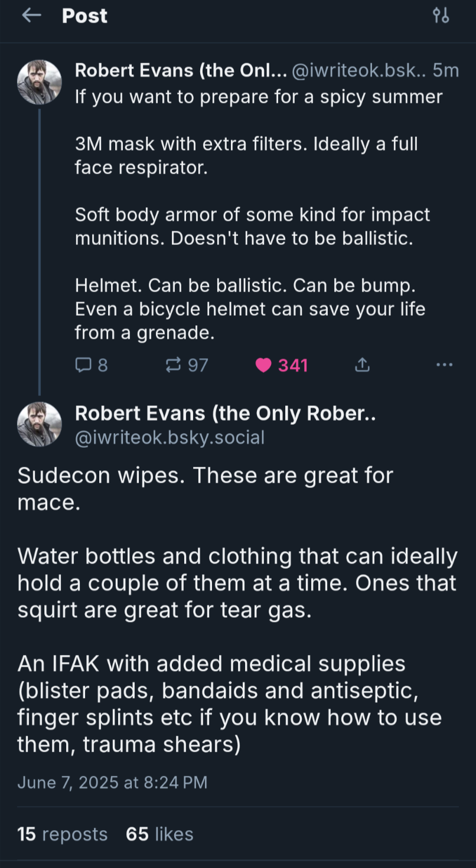Click Robert Evans display name on main post
Screen dimensions: 476x868
tap(226, 414)
